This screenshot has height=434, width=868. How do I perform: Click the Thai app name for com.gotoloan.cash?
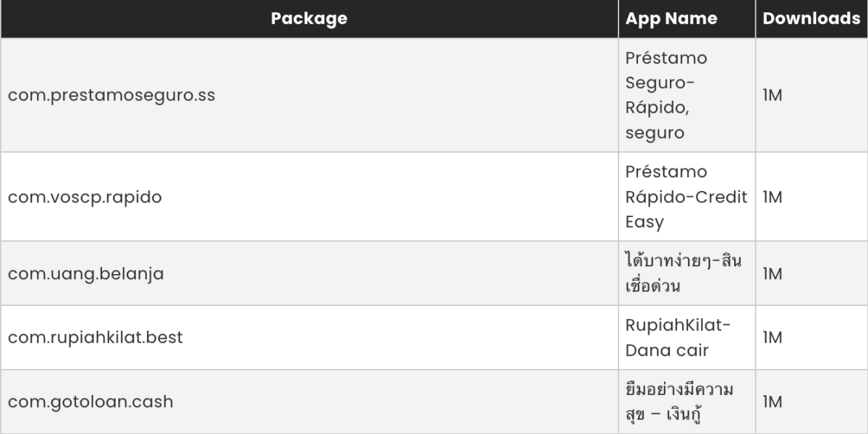tap(679, 402)
